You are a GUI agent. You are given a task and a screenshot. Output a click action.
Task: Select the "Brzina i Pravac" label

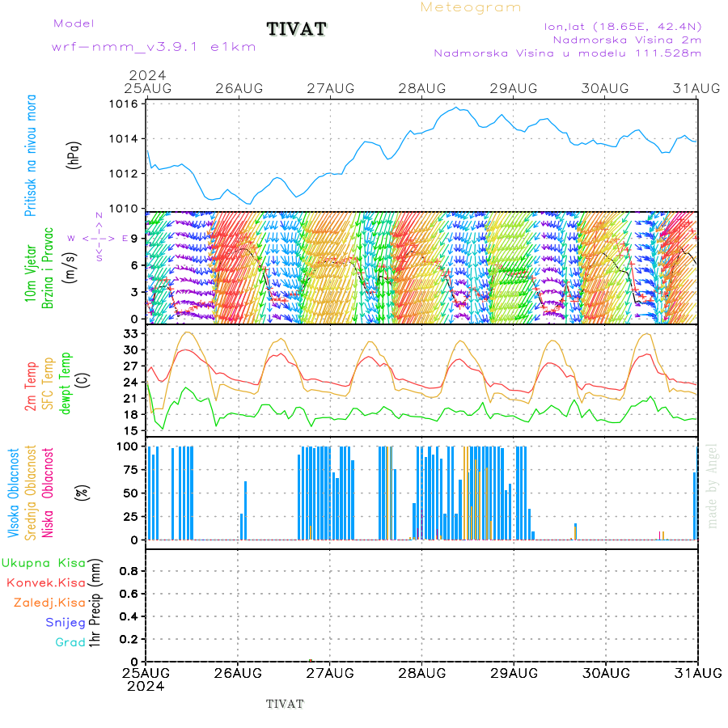pos(48,269)
